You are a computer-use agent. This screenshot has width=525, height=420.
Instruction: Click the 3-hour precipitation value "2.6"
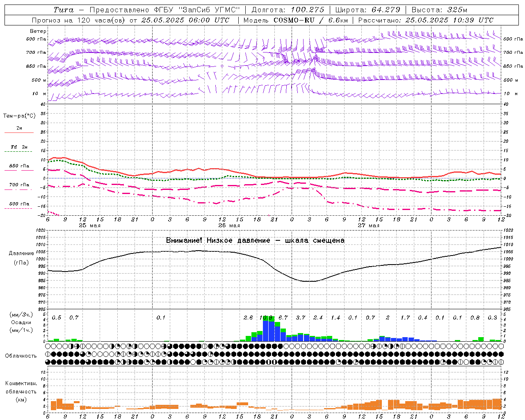pos(248,317)
